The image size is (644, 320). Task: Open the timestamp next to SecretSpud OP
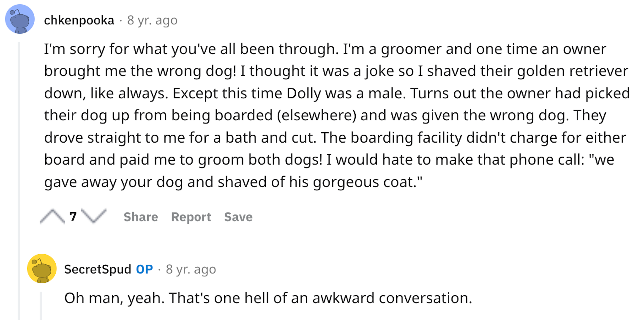pyautogui.click(x=191, y=269)
